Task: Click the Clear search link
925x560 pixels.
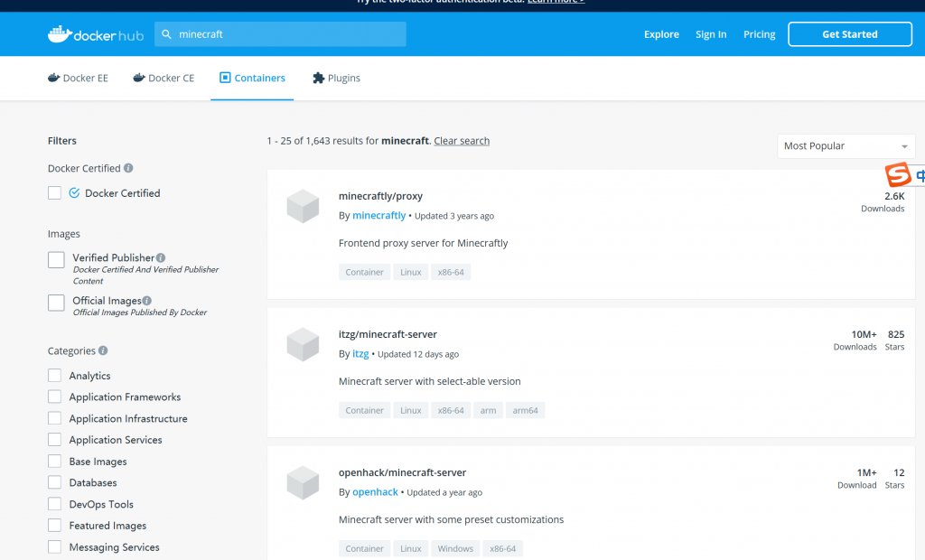Action: pyautogui.click(x=462, y=141)
